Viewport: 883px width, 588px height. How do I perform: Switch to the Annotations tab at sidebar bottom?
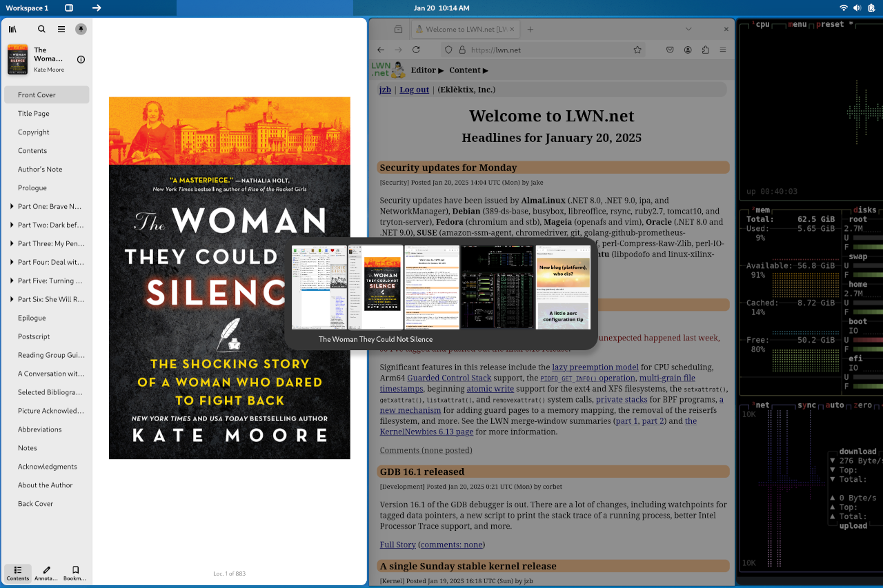click(46, 573)
